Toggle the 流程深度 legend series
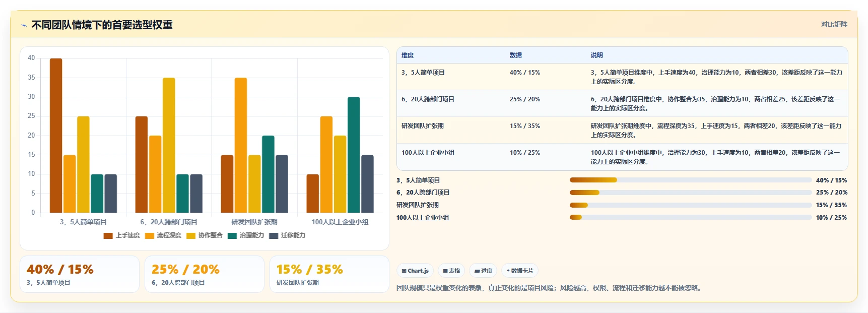Image resolution: width=868 pixels, height=313 pixels. pyautogui.click(x=163, y=235)
